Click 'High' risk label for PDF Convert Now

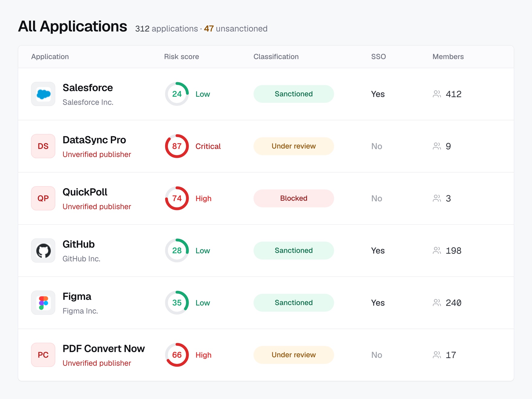(x=203, y=355)
